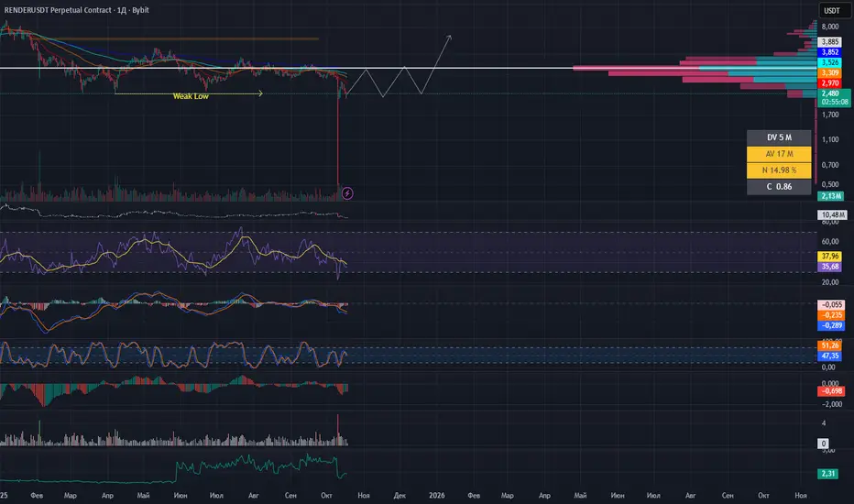Click the lightning bolt event icon on chart
The image size is (854, 504).
(x=347, y=192)
